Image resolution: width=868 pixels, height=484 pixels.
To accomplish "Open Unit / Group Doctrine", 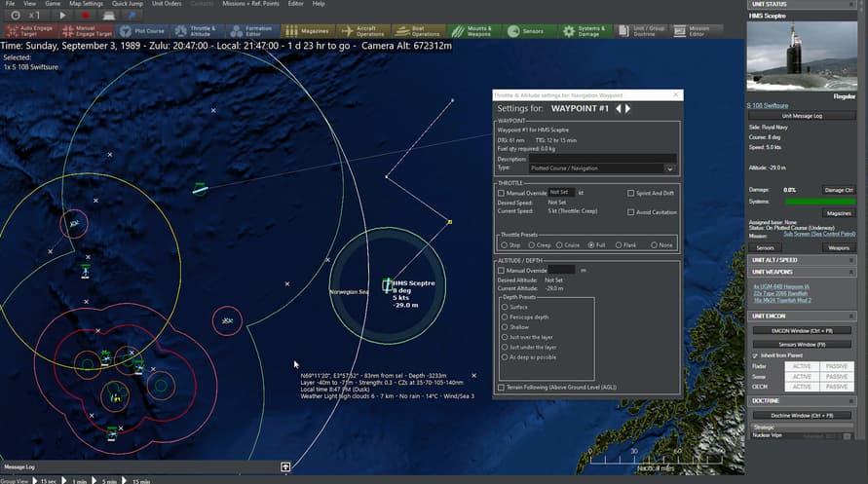I will [x=641, y=31].
